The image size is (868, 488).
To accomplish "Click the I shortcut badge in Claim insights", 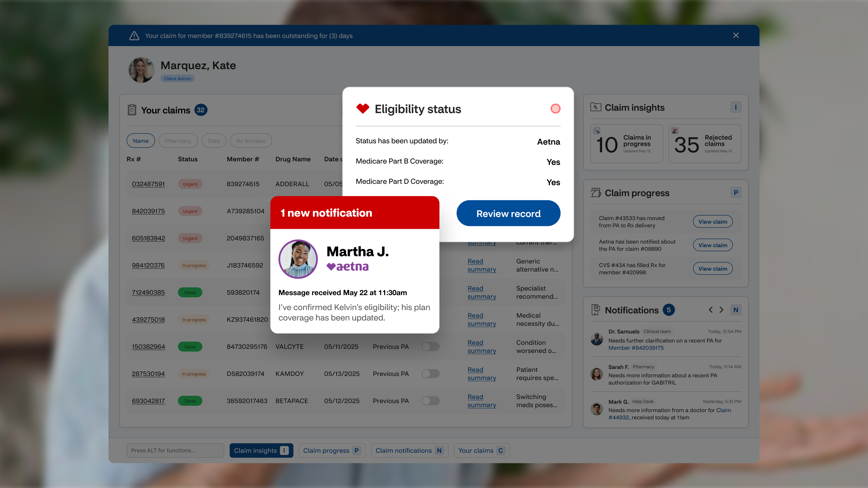I will [x=736, y=107].
